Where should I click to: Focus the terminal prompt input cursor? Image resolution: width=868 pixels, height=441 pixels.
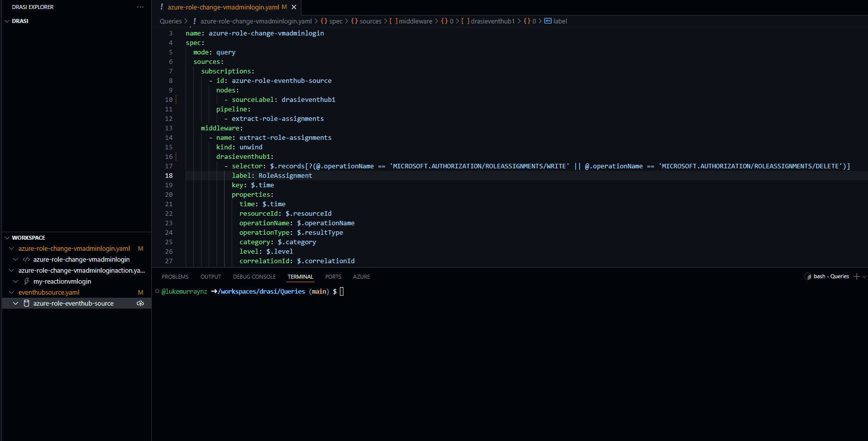coord(342,291)
